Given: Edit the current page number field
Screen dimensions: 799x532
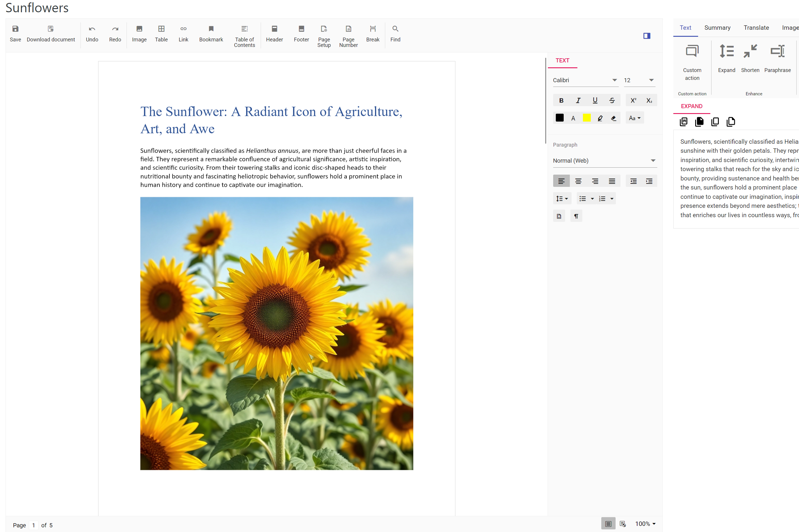Looking at the screenshot, I should (x=34, y=525).
